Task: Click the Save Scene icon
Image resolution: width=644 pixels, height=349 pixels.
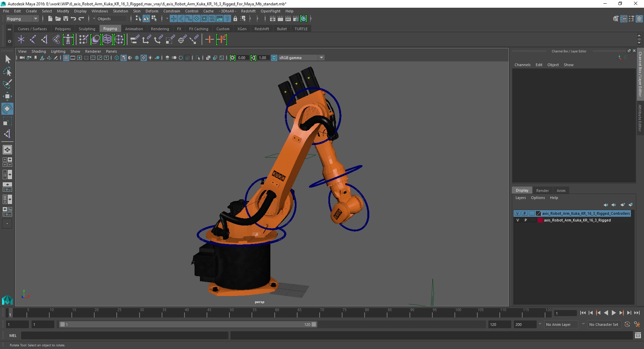Action: point(66,19)
